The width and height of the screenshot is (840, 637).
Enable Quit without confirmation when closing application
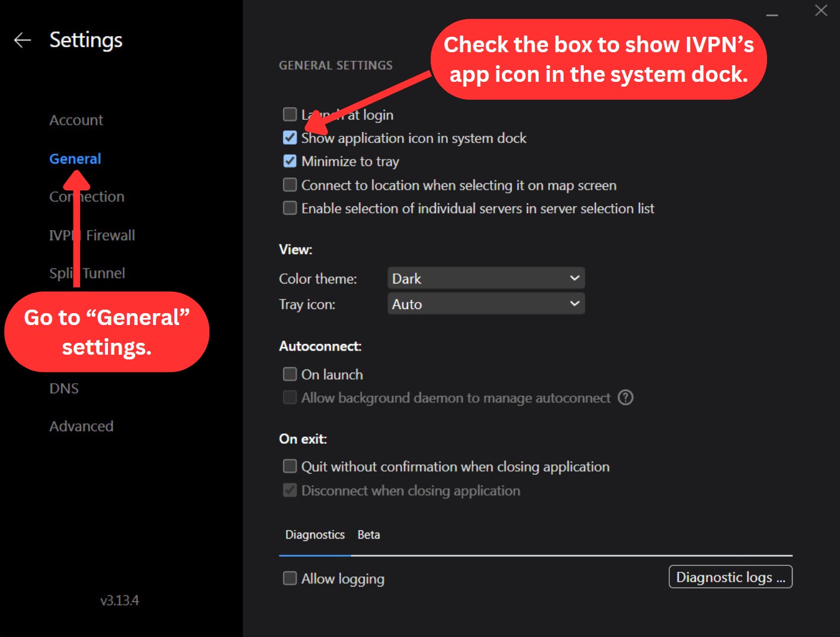click(x=289, y=466)
